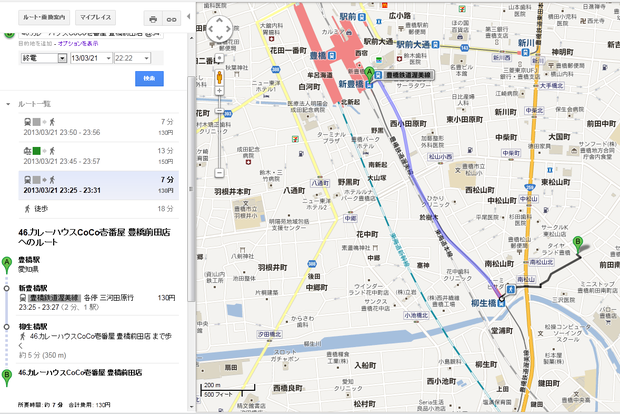620x414 pixels.
Task: Click the 駅前大通 tram stop icon
Action: (x=435, y=44)
